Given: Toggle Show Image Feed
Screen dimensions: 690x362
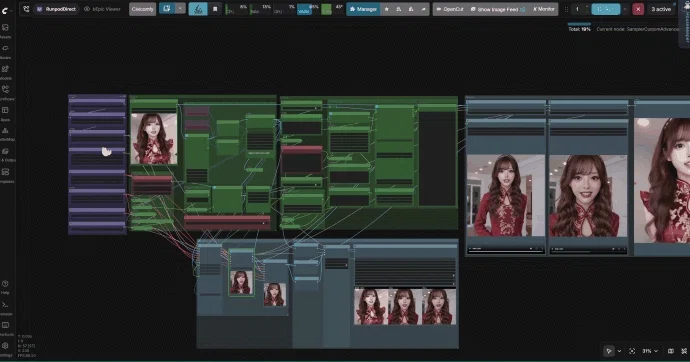Looking at the screenshot, I should [x=497, y=9].
